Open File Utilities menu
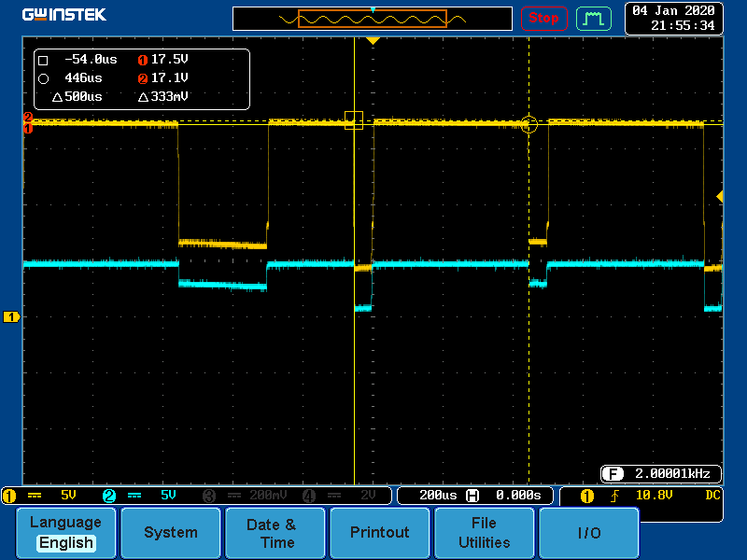This screenshot has width=747, height=560. click(x=484, y=532)
